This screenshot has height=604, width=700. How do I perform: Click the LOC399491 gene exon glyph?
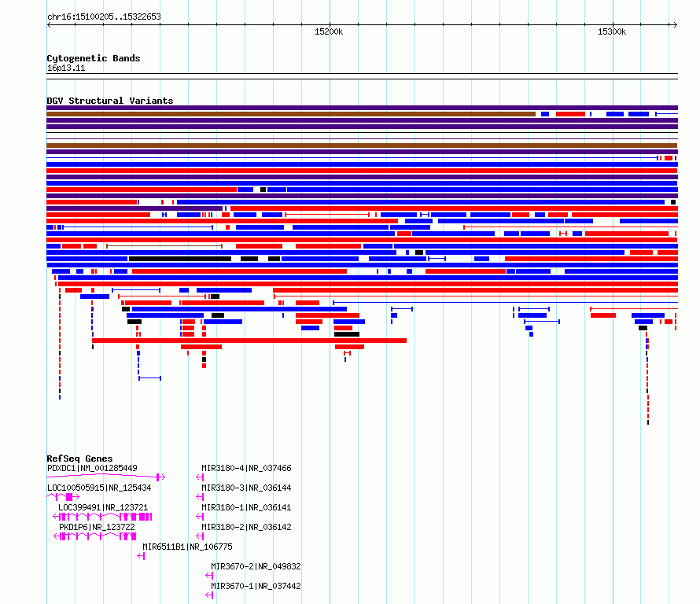[x=103, y=517]
